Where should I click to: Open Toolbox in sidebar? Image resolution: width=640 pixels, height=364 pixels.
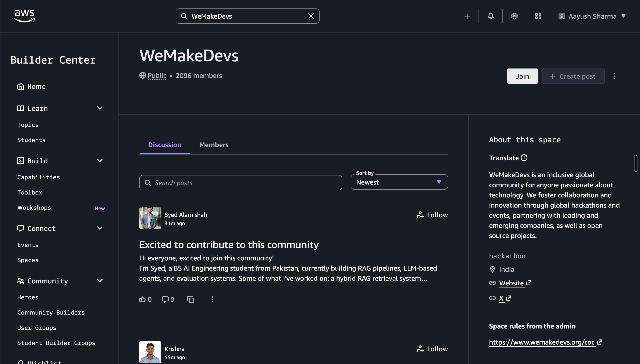point(30,193)
